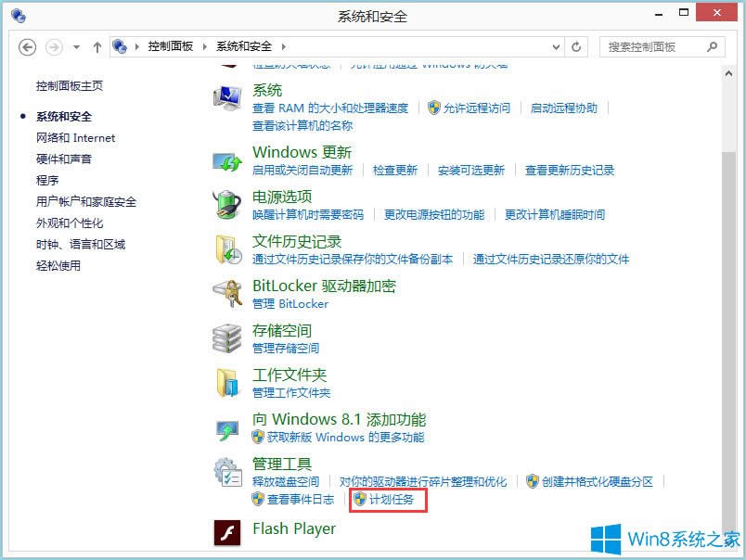The image size is (746, 560).
Task: Click the 系统 (System) monitor icon
Action: pyautogui.click(x=227, y=95)
